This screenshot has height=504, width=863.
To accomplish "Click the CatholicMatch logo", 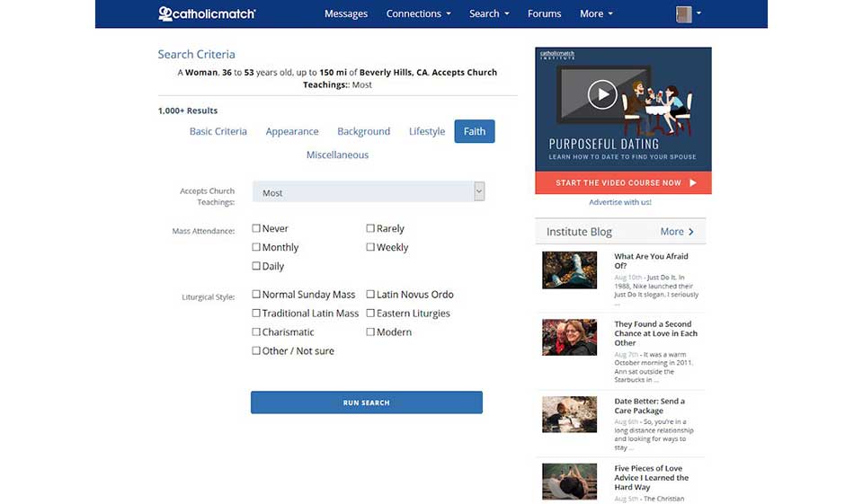I will [x=207, y=13].
